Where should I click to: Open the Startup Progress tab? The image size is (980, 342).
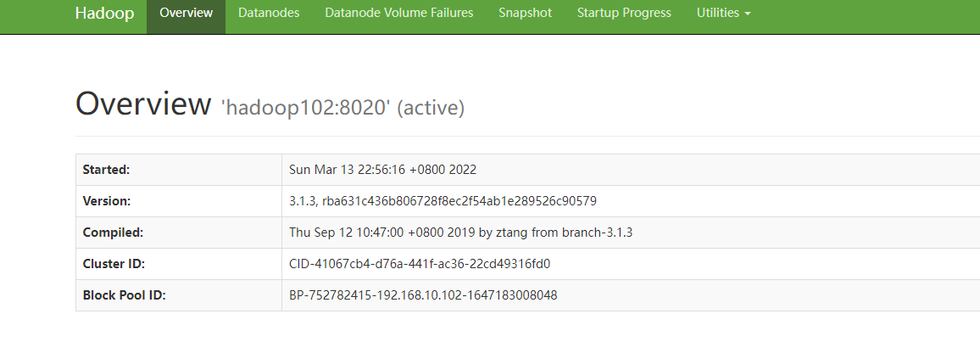(x=624, y=14)
